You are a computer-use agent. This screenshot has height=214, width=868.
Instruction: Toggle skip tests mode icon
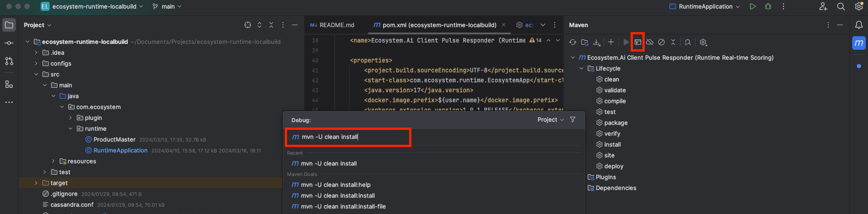click(661, 42)
